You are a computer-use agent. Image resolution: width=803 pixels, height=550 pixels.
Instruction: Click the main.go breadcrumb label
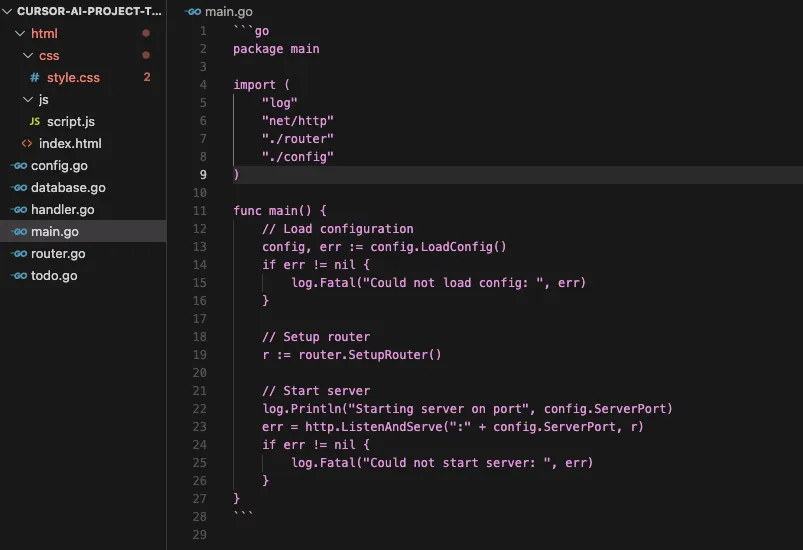click(x=228, y=11)
